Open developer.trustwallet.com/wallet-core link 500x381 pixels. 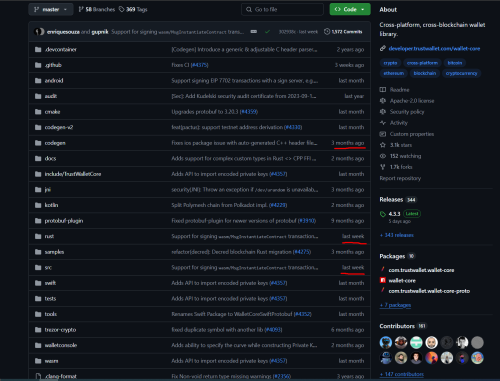pyautogui.click(x=434, y=49)
